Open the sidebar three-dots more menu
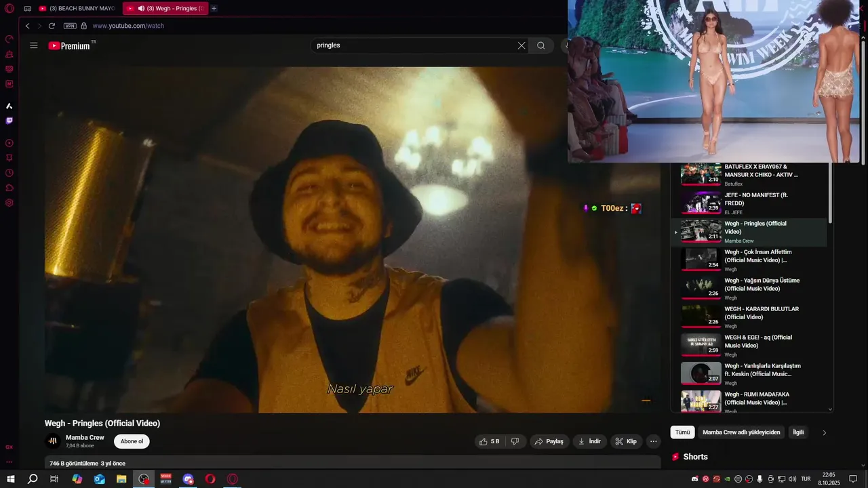Screen dimensions: 868x488 coord(9,462)
